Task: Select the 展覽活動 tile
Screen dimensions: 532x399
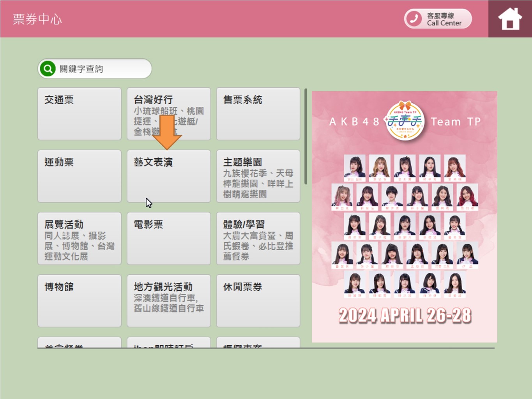Action: [x=80, y=238]
